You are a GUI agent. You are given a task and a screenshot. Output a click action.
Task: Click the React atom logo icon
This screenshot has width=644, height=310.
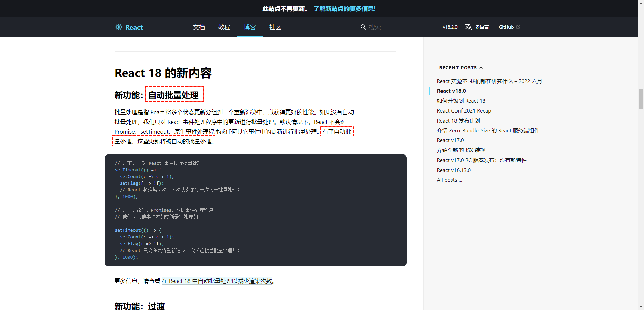coord(118,27)
